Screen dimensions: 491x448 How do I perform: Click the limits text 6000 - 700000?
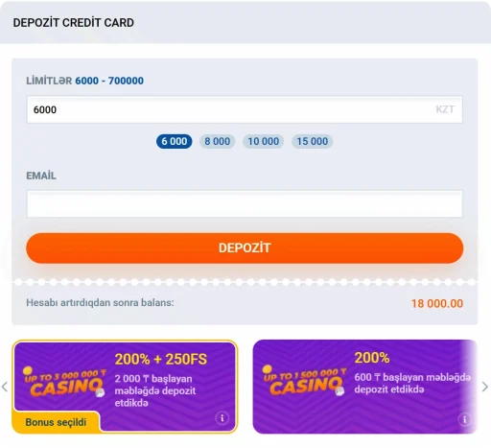[109, 81]
